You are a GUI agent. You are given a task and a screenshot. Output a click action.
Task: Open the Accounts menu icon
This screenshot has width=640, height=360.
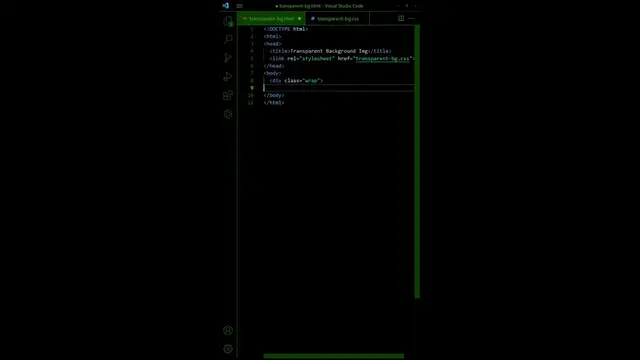coord(228,330)
